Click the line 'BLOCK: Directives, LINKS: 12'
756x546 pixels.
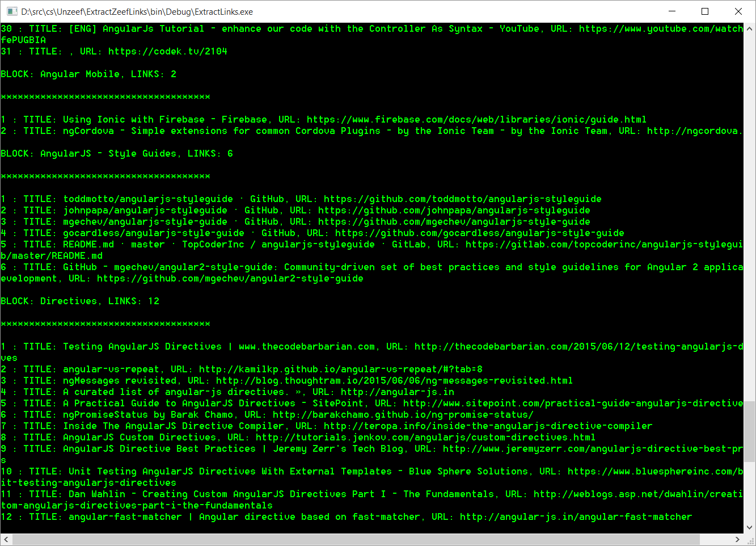coord(80,301)
